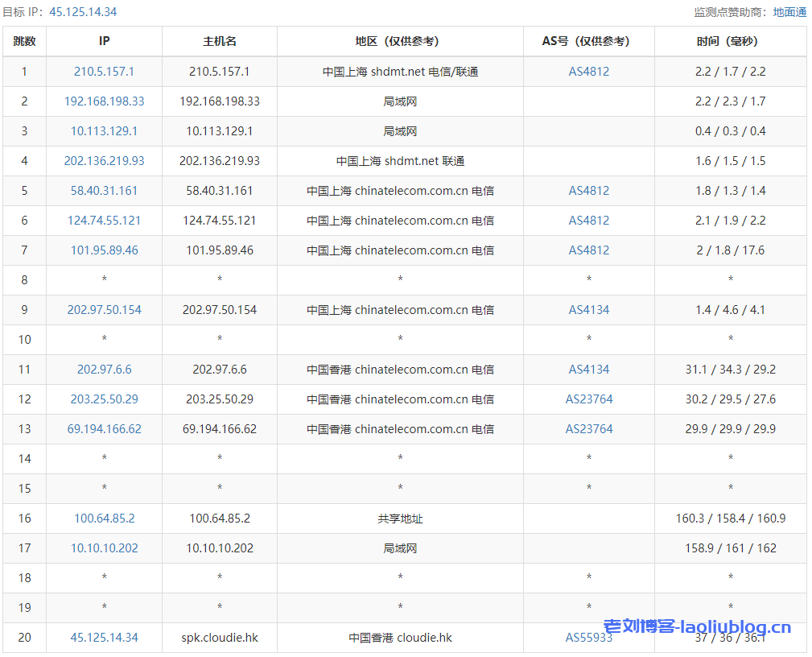Open the 地面通 sponsor link
Image resolution: width=812 pixels, height=657 pixels.
789,12
